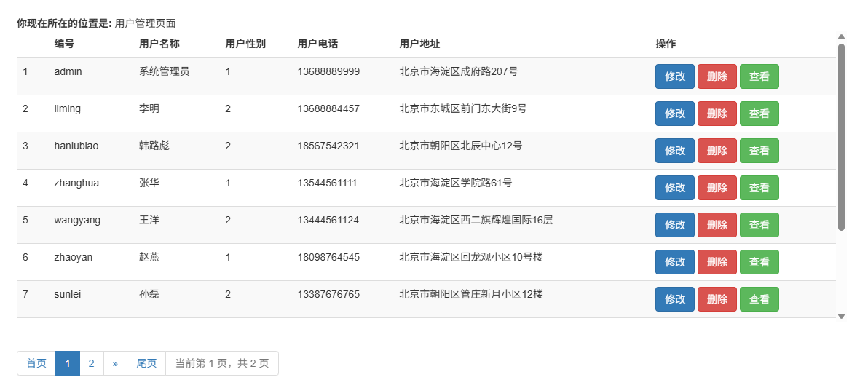
Task: Click 删除 button for admin row
Action: 717,76
